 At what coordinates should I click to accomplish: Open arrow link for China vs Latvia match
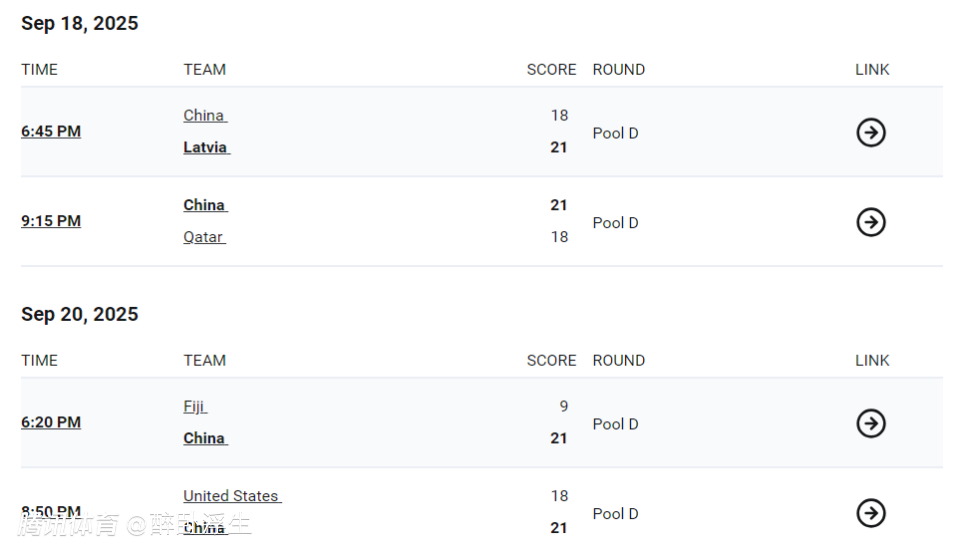click(871, 132)
